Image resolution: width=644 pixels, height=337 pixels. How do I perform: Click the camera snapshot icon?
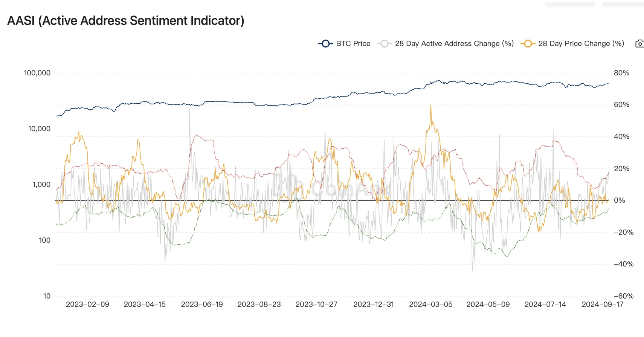[x=639, y=44]
